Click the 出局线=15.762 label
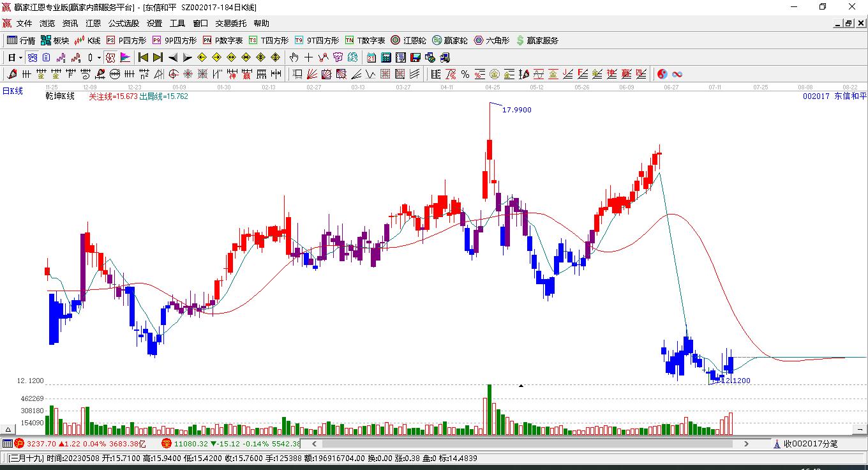This screenshot has width=868, height=470. click(163, 96)
